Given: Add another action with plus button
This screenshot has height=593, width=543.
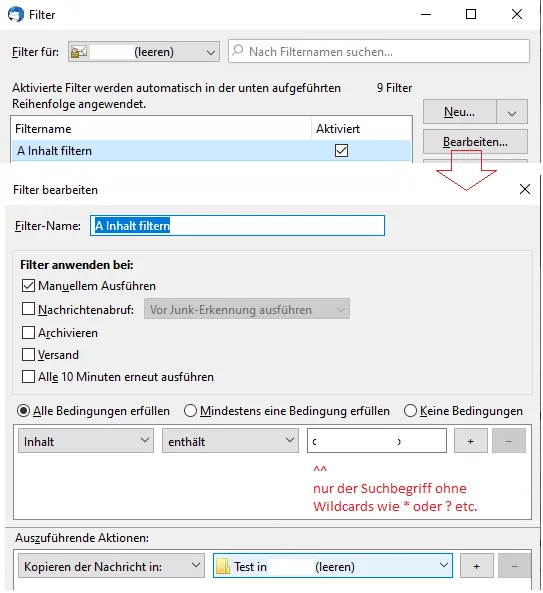Looking at the screenshot, I should click(476, 566).
